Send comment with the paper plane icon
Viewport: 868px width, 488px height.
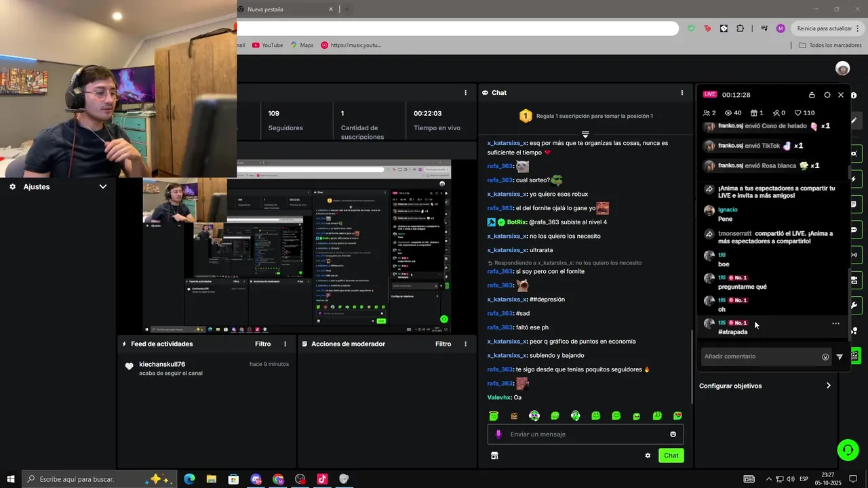[840, 357]
